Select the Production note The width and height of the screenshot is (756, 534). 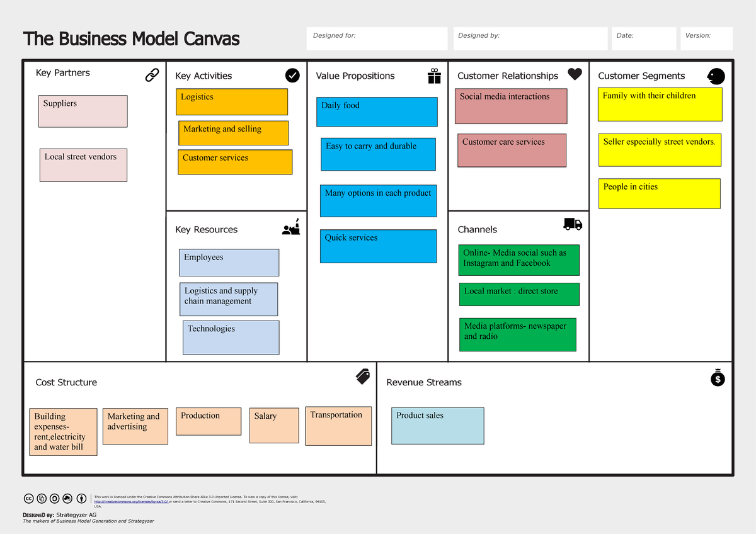pos(209,421)
